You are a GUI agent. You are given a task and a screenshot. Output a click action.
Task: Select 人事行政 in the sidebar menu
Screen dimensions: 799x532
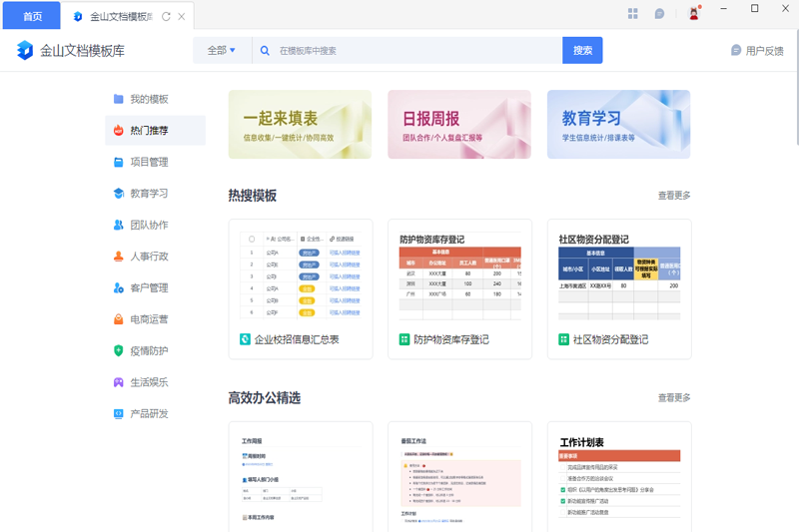pos(149,257)
